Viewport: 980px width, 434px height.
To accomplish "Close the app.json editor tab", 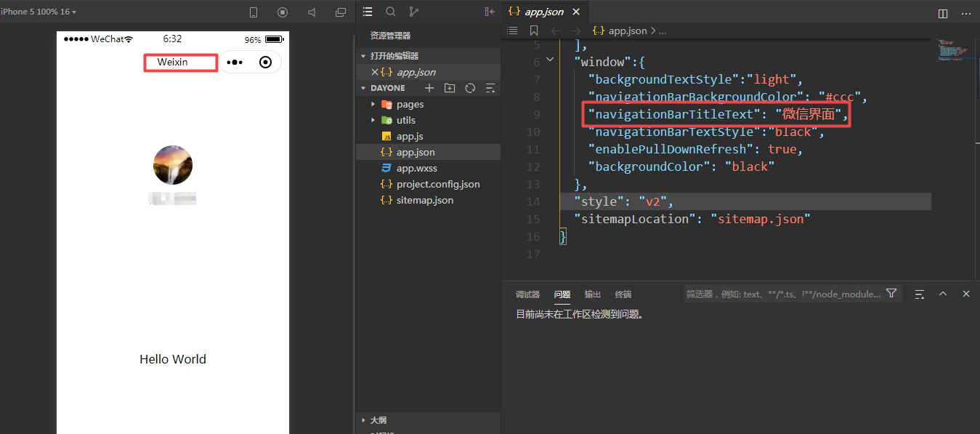I will point(577,12).
